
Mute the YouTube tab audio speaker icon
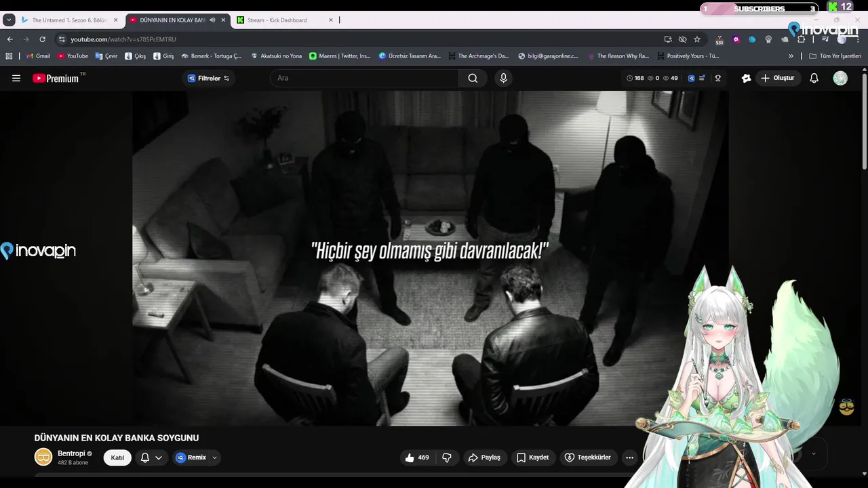coord(212,20)
